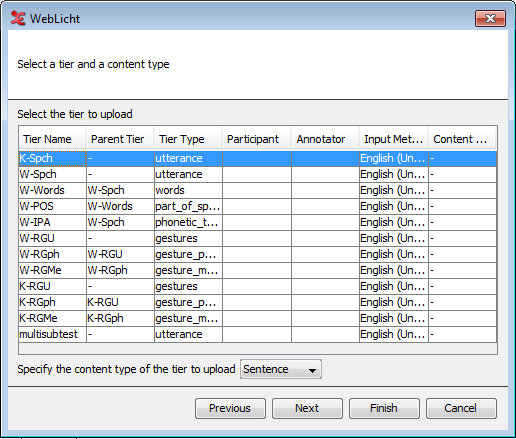Click the Participant column header
Screen dimensions: 516x439
(x=256, y=139)
